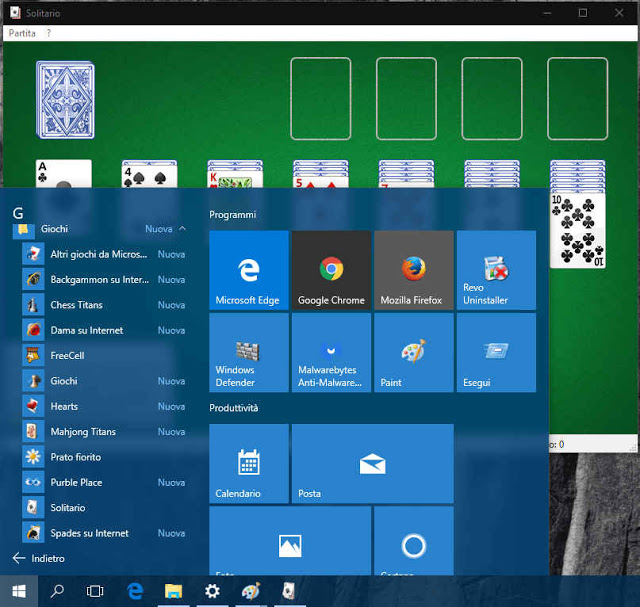Open the Google Chrome tile
640x607 pixels.
click(331, 270)
